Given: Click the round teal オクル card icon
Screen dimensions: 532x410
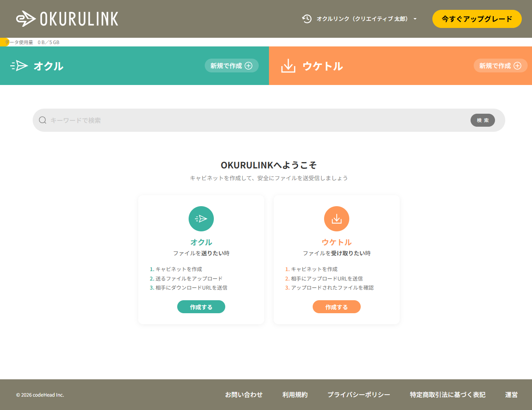Looking at the screenshot, I should (201, 219).
